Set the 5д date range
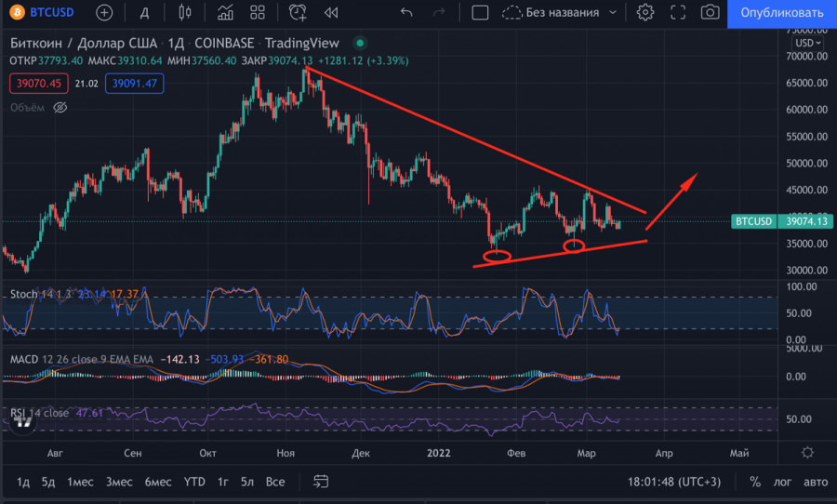The image size is (837, 504). coord(48,482)
